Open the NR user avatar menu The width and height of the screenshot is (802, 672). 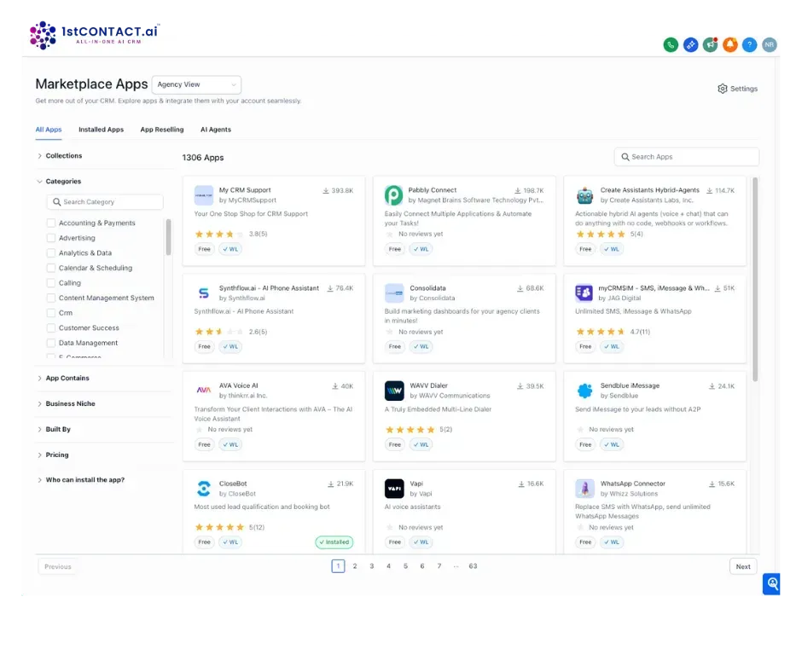coord(770,45)
